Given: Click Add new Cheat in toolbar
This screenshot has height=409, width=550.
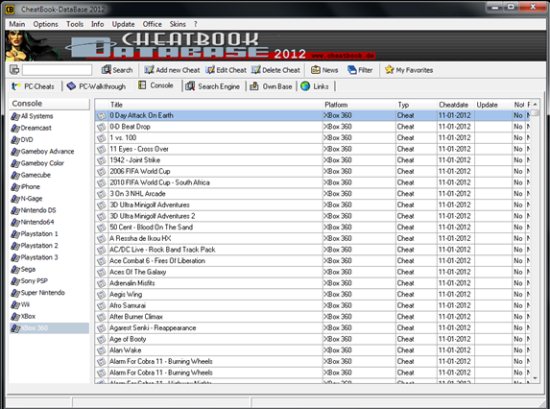Looking at the screenshot, I should [172, 70].
